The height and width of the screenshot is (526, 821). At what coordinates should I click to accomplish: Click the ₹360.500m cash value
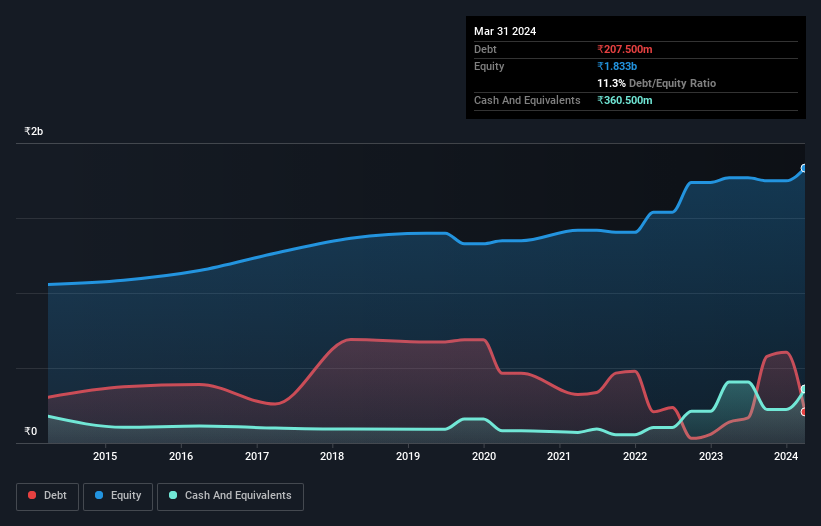625,100
